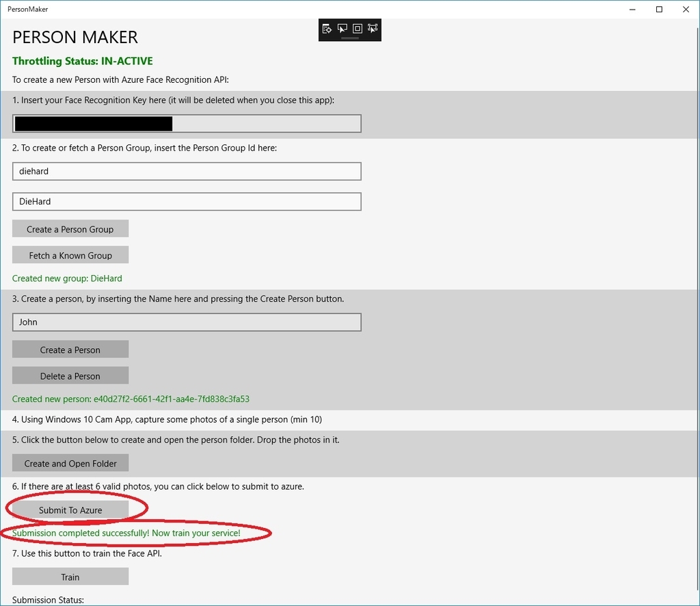Select 'Created new group: DieHard' status text
This screenshot has height=606, width=700.
[x=67, y=278]
